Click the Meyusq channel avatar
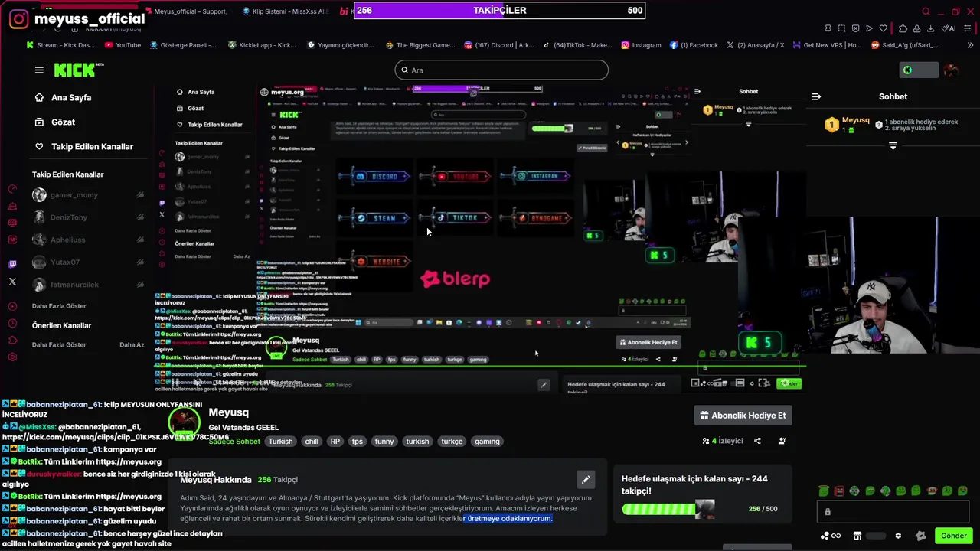The image size is (980, 551). point(184,424)
